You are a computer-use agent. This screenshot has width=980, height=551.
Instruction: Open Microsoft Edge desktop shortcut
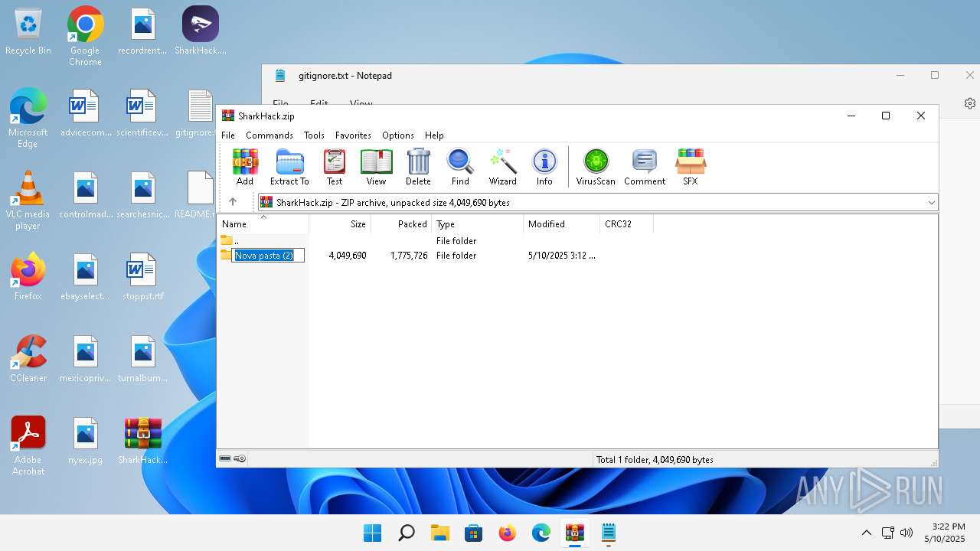tap(28, 118)
